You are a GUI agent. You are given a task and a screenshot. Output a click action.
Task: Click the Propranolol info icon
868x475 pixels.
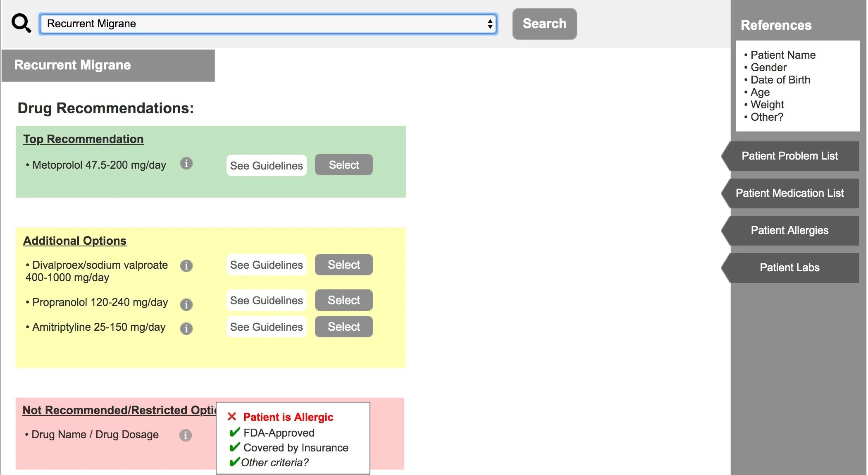click(x=186, y=304)
